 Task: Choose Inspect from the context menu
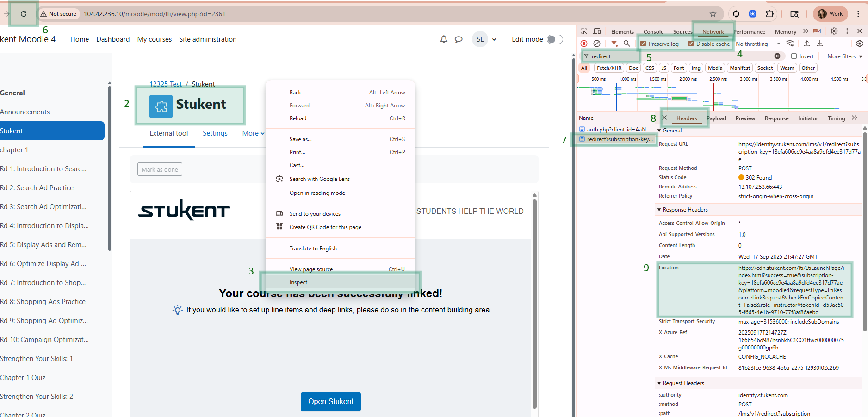point(340,282)
